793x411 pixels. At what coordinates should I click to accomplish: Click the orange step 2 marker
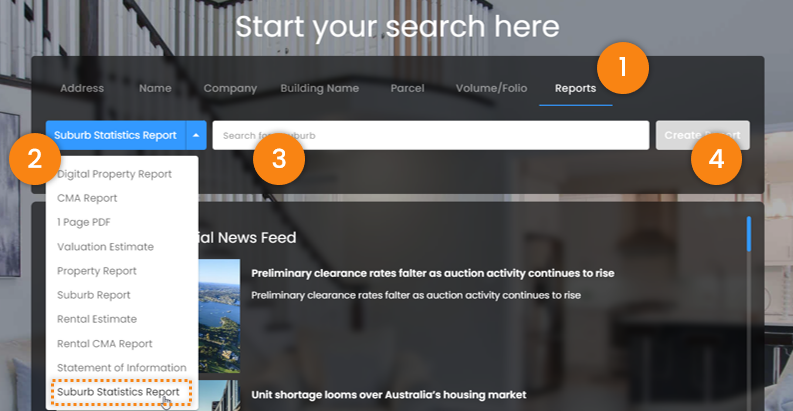click(34, 159)
